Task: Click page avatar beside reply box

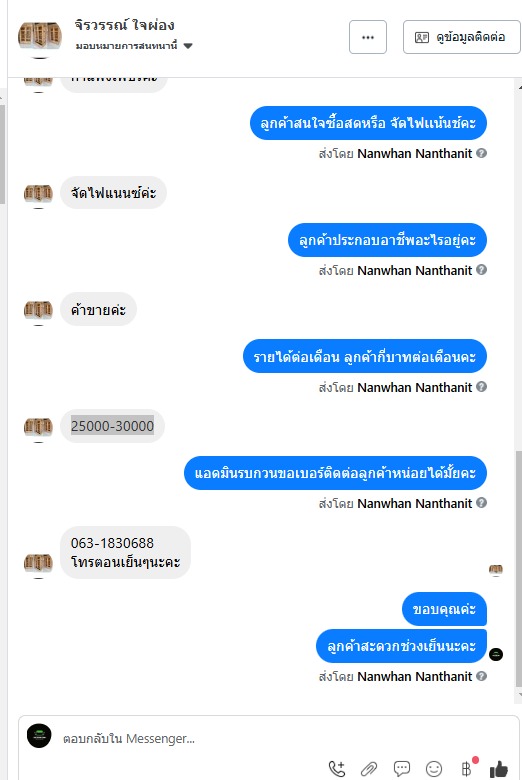Action: tap(39, 736)
